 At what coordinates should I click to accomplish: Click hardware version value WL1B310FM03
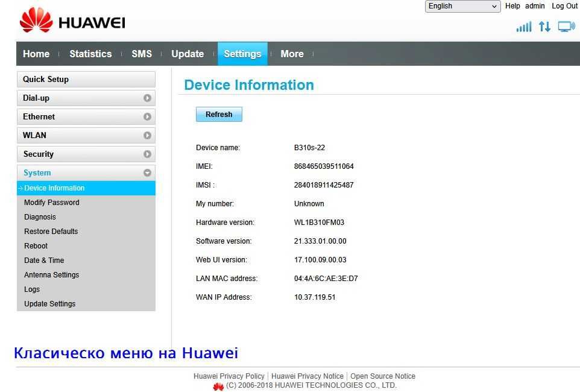click(319, 222)
